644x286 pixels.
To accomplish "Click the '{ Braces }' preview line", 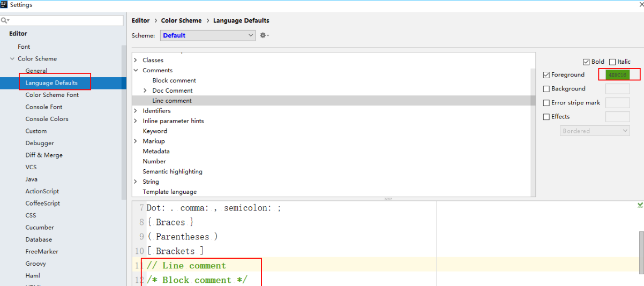I will 170,222.
